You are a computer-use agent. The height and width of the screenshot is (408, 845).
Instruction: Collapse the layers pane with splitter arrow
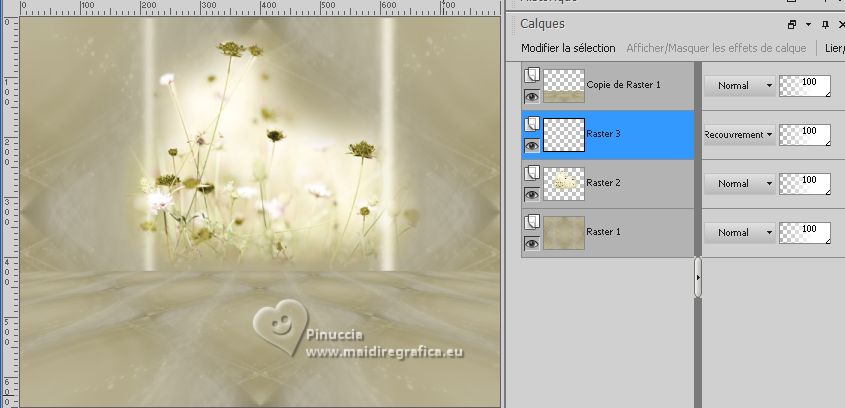[698, 278]
